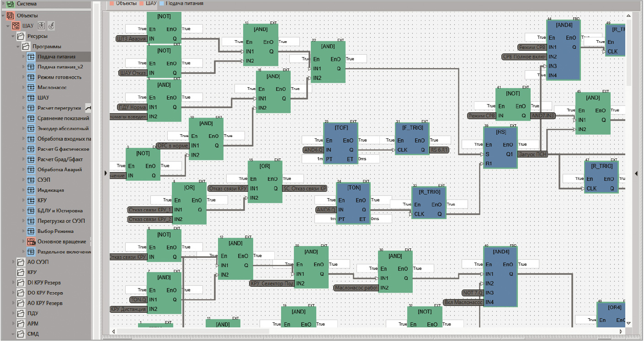
Task: Expand the DO КРУ Резерв folder
Action: [13, 293]
